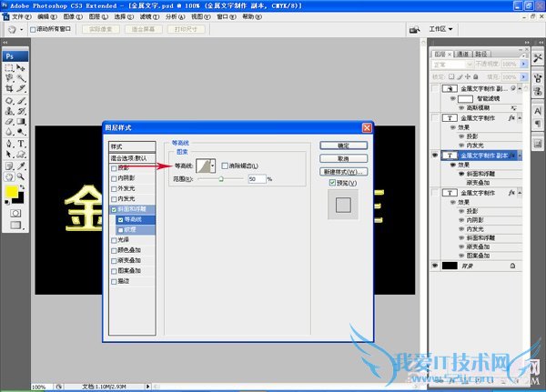Viewport: 546px width, 392px height.
Task: Enable the 光泽 satin checkbox
Action: point(114,240)
